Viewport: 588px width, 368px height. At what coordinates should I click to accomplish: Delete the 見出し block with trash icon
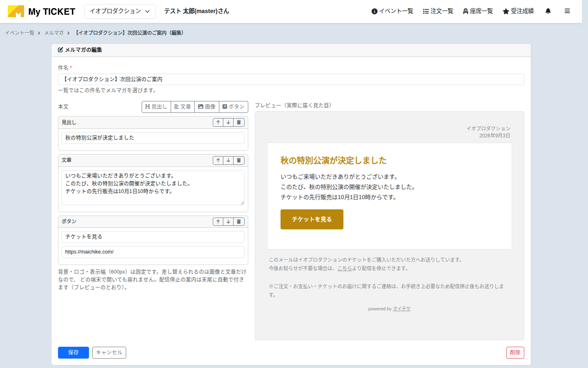(239, 122)
